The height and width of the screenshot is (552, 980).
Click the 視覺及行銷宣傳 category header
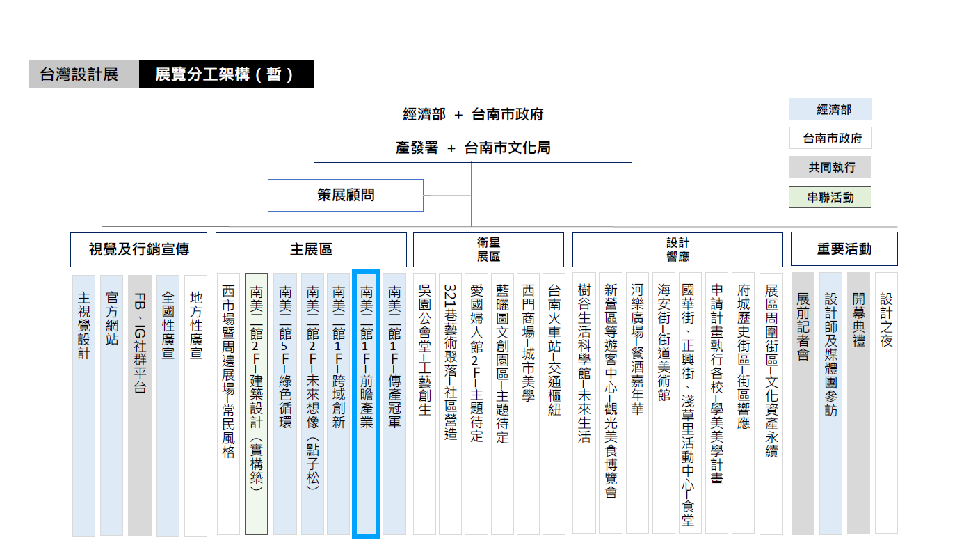coord(138,249)
